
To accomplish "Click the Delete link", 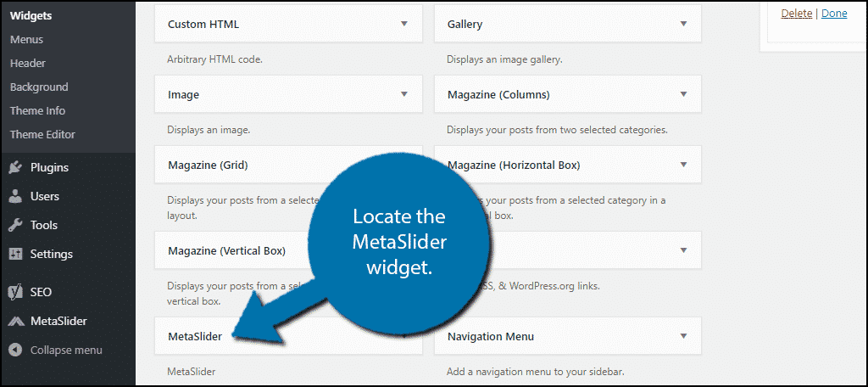I will click(x=797, y=14).
